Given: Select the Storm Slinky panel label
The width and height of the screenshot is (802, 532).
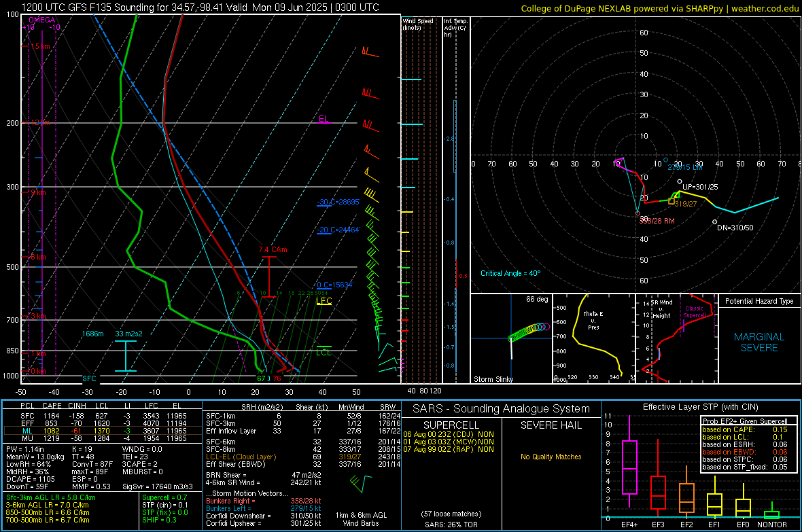Looking at the screenshot, I should (x=493, y=379).
